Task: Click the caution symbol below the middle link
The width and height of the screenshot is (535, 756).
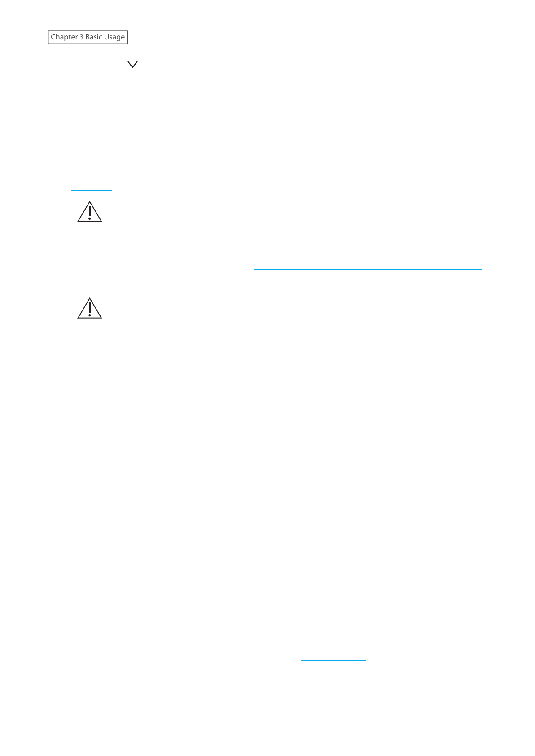Action: click(x=90, y=308)
